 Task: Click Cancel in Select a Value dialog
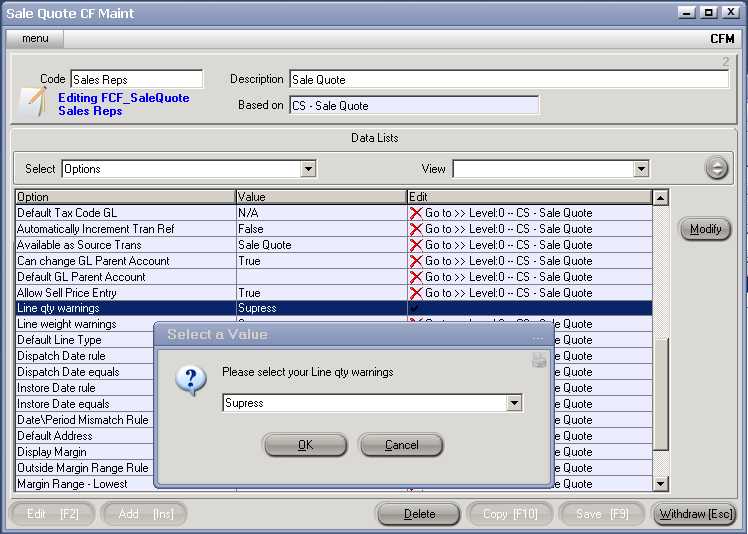click(401, 445)
